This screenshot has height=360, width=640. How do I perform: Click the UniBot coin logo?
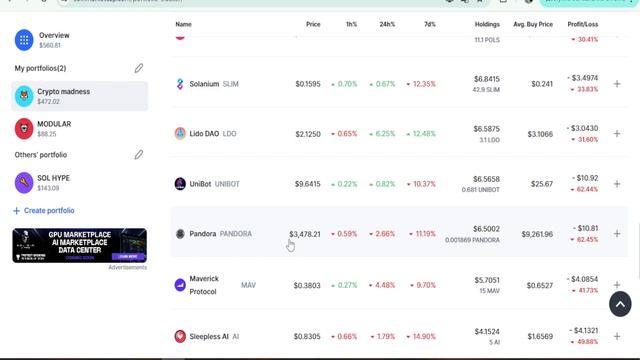180,184
